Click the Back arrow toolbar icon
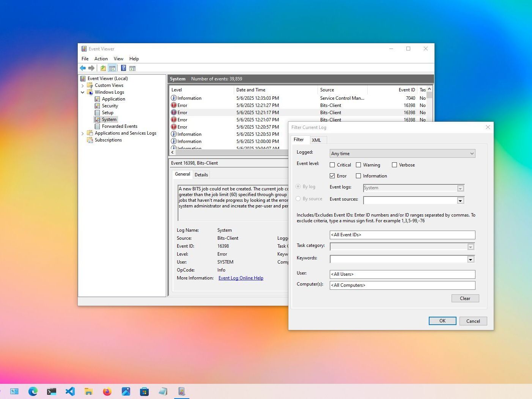532x399 pixels. pos(83,68)
